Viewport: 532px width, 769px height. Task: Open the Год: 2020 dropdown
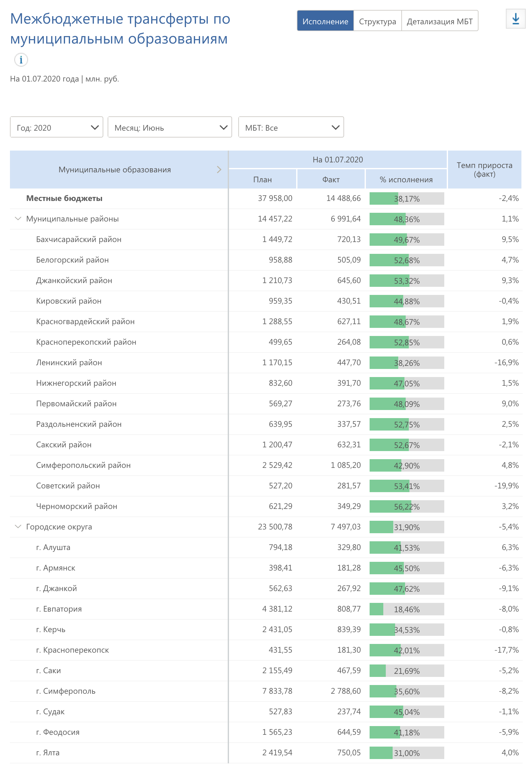(x=56, y=127)
